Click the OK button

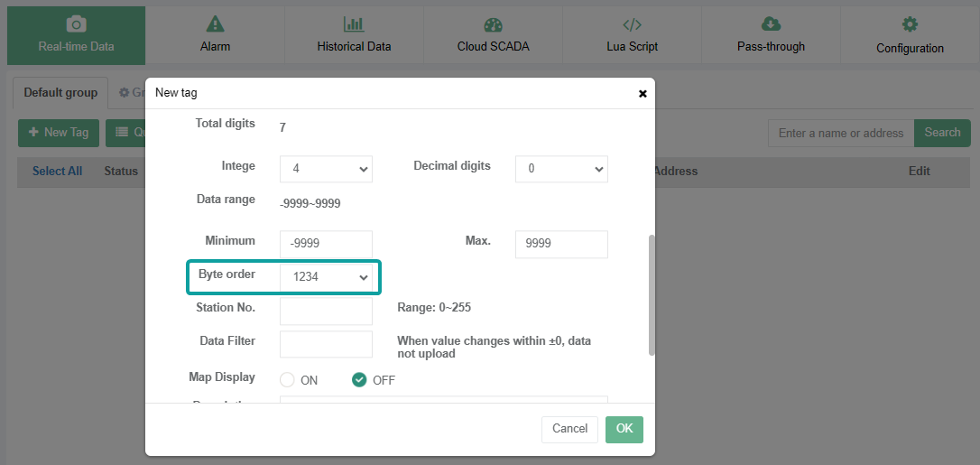point(624,429)
